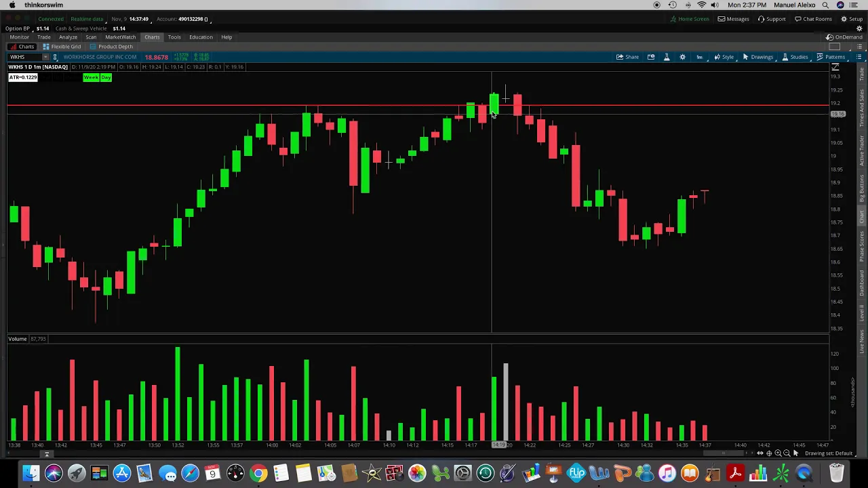Open the Dashboard sidebar panel

click(862, 283)
